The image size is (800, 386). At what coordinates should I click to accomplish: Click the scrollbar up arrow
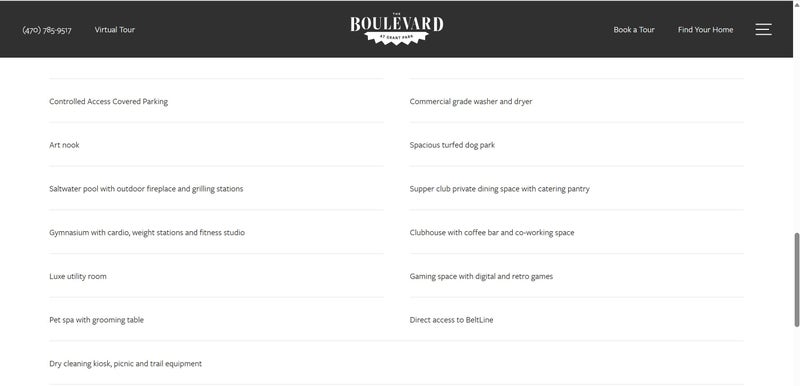pos(796,4)
